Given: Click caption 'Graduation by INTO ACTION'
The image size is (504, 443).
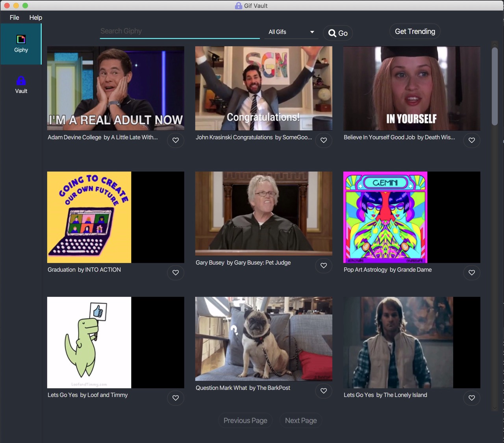Looking at the screenshot, I should tap(84, 270).
